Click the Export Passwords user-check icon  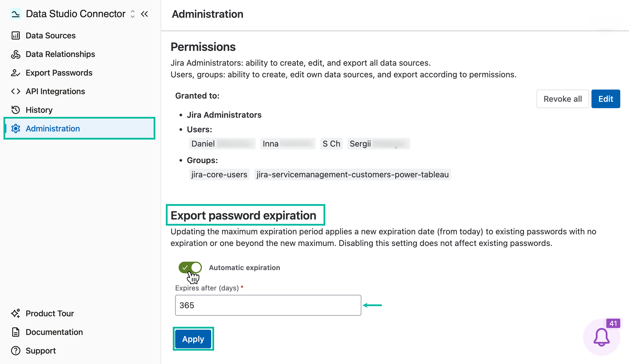click(16, 73)
